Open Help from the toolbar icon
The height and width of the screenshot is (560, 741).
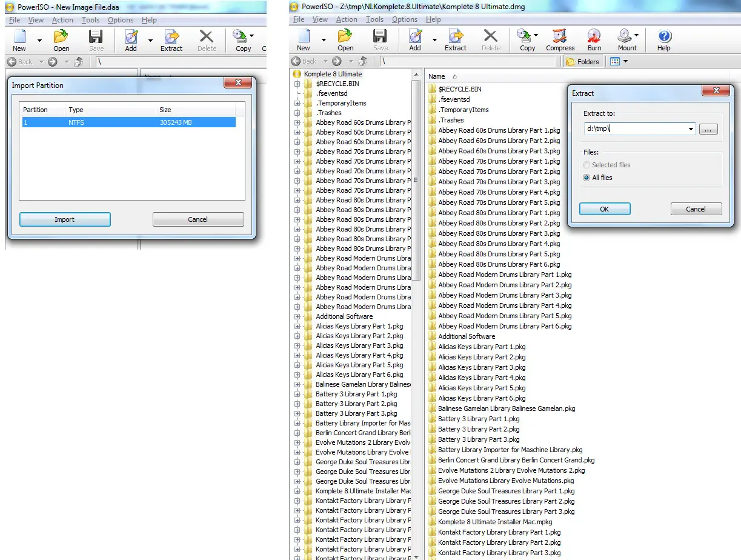[x=664, y=40]
